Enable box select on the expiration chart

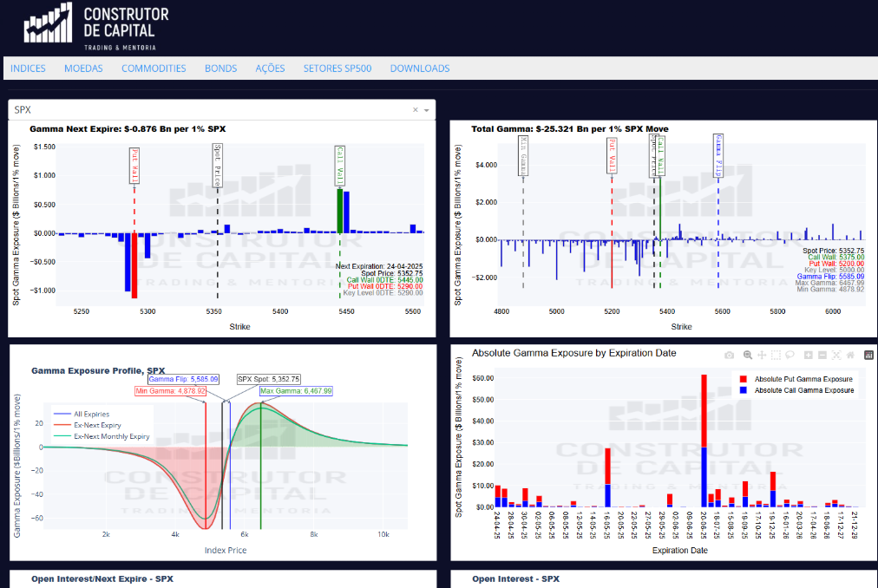776,355
